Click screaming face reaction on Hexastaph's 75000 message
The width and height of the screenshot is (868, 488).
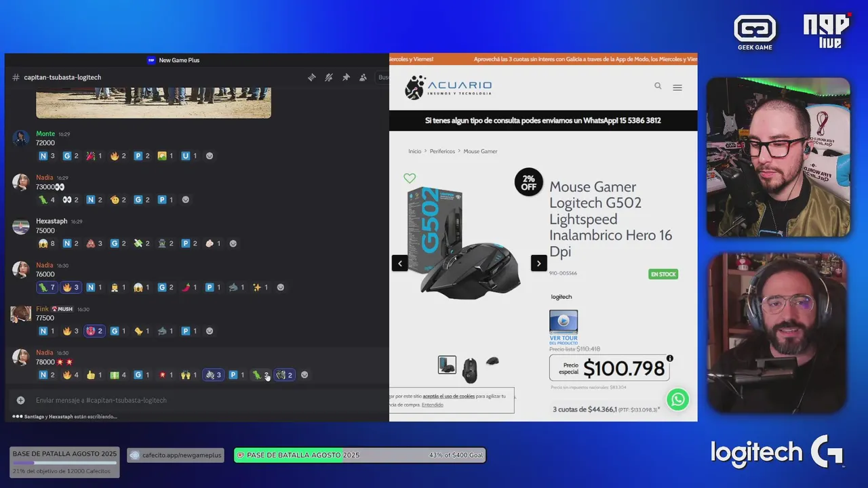[x=47, y=243]
